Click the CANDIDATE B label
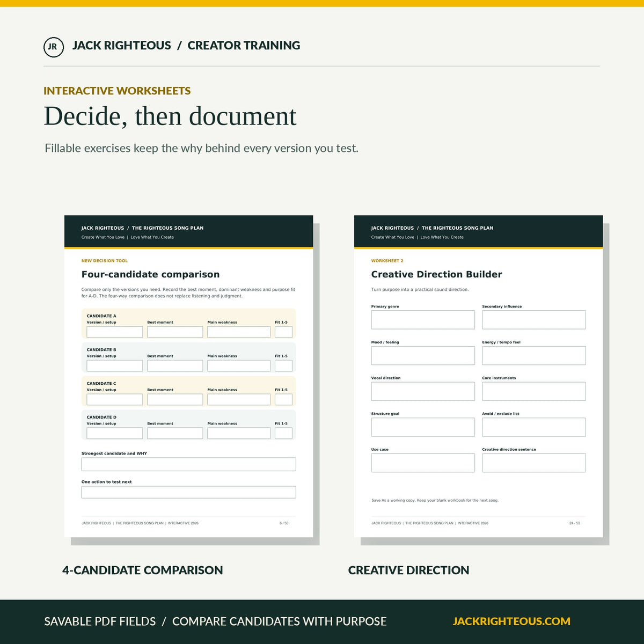 (x=101, y=350)
